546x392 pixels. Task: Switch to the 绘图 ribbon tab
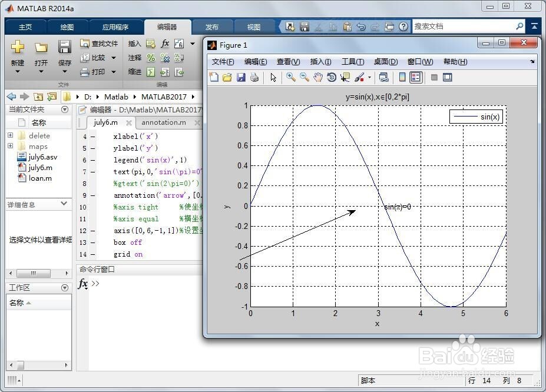pos(67,27)
